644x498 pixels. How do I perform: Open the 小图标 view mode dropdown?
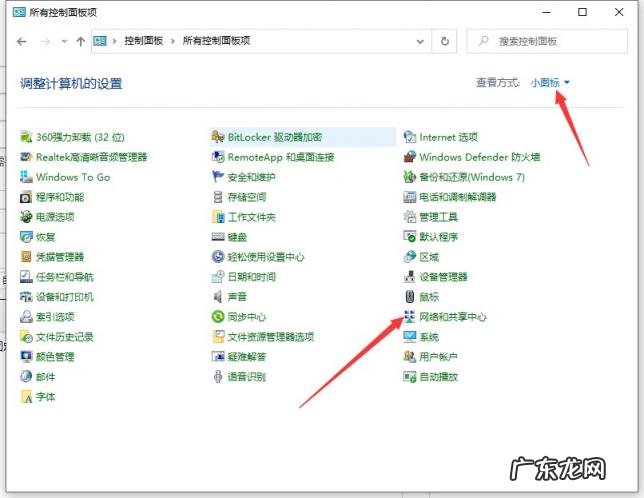click(x=550, y=83)
